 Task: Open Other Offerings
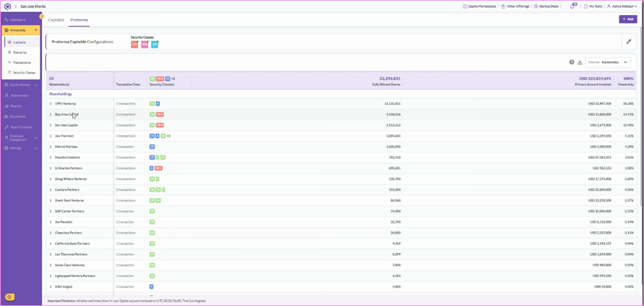point(515,7)
